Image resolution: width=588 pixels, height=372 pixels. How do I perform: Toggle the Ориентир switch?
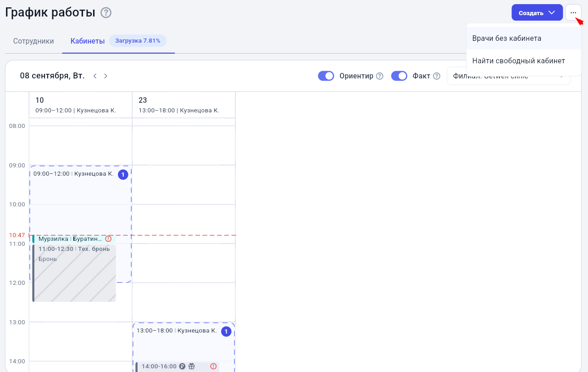pyautogui.click(x=326, y=76)
